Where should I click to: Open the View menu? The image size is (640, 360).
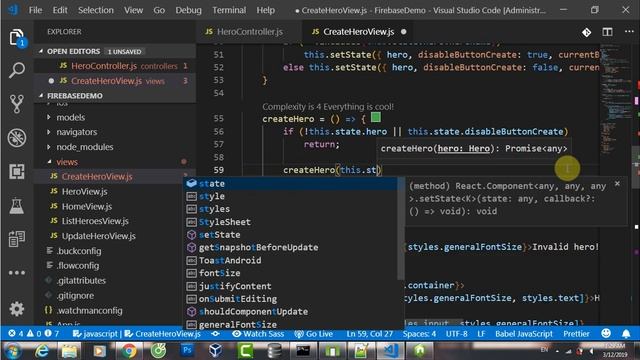[x=133, y=10]
